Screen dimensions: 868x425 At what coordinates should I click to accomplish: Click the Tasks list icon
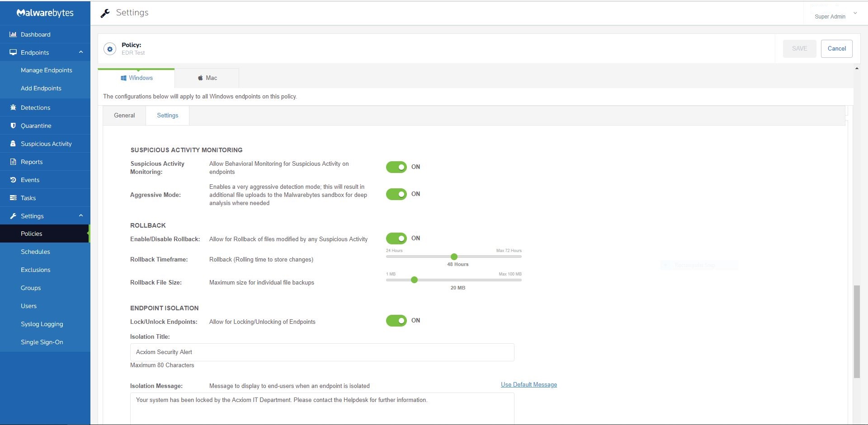click(x=13, y=198)
